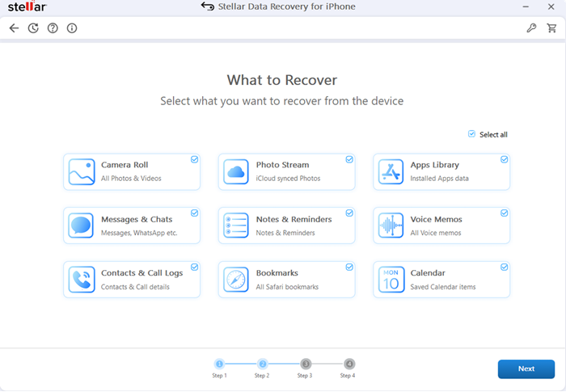Click the What to Recover heading

pos(282,80)
